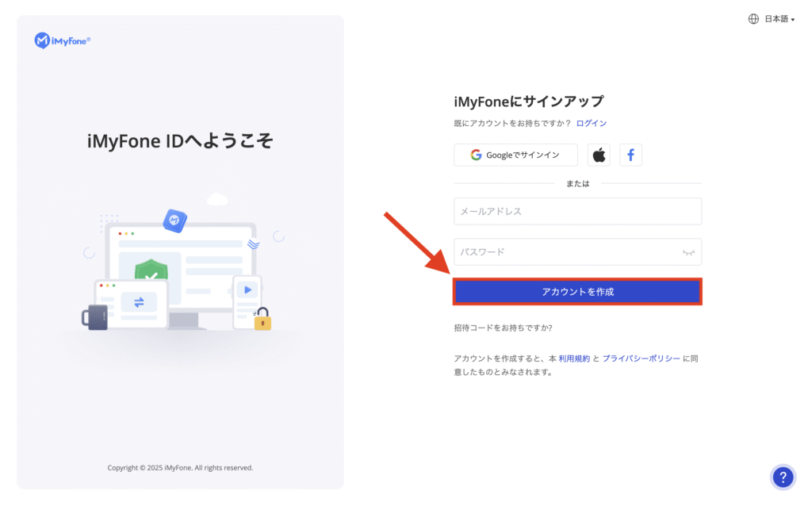Viewport: 812px width, 506px height.
Task: Expand the 招待コードをお持ちですか? section
Action: 503,328
